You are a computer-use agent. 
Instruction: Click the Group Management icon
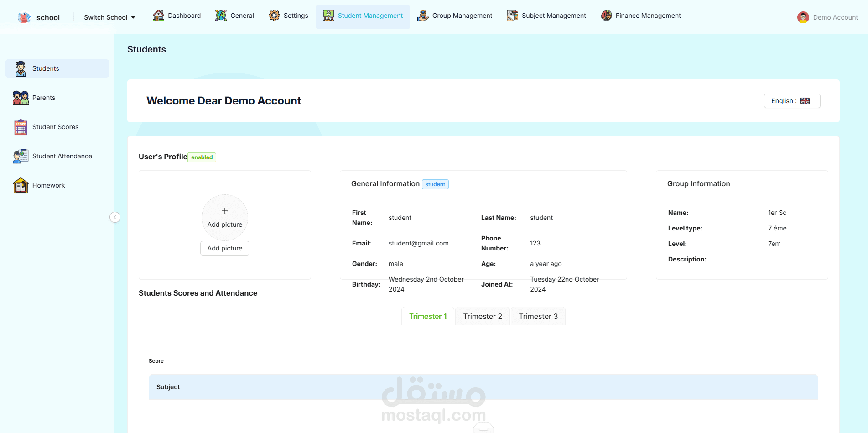pos(423,16)
